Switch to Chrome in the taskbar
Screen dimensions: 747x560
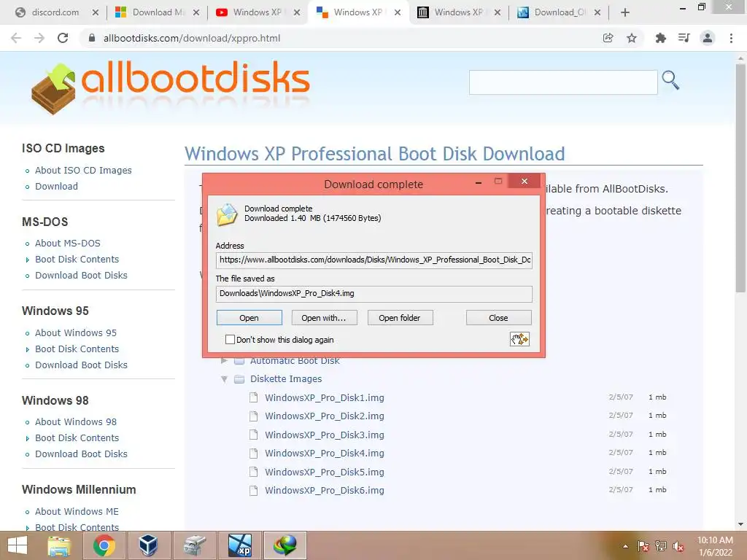(x=104, y=545)
